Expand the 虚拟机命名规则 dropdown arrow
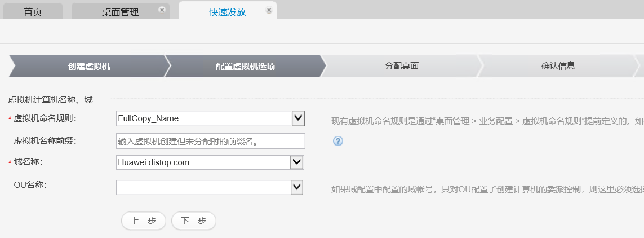This screenshot has height=238, width=644. coord(298,118)
